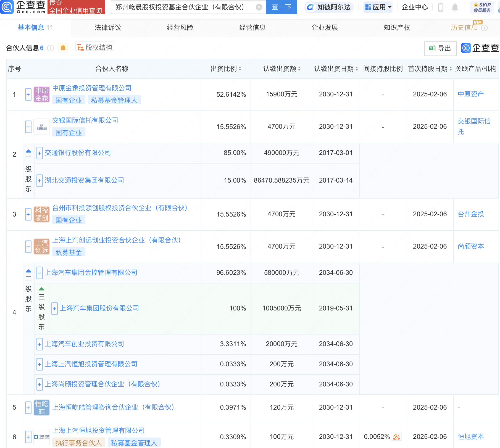Click 执行事务合伙人 tag on row 6
Image resolution: width=500 pixels, height=448 pixels.
(78, 443)
